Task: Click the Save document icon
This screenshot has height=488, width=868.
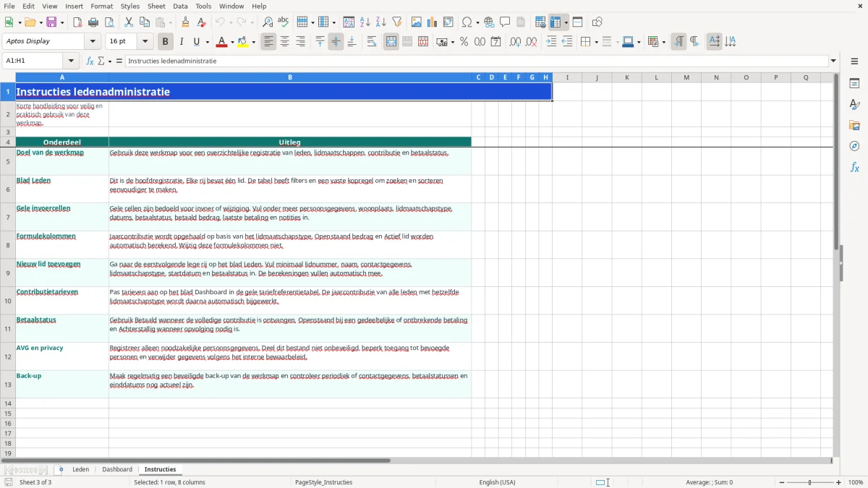Action: point(51,22)
